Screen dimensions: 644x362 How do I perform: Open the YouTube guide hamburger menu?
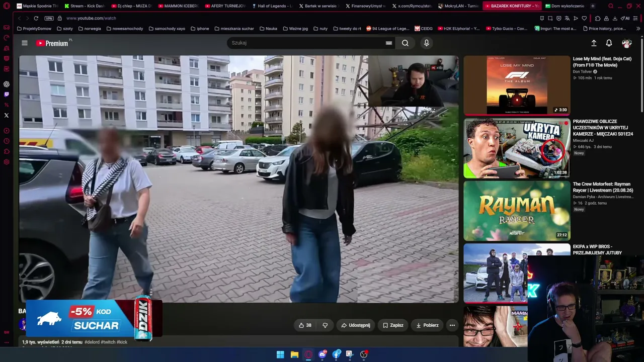click(x=24, y=43)
